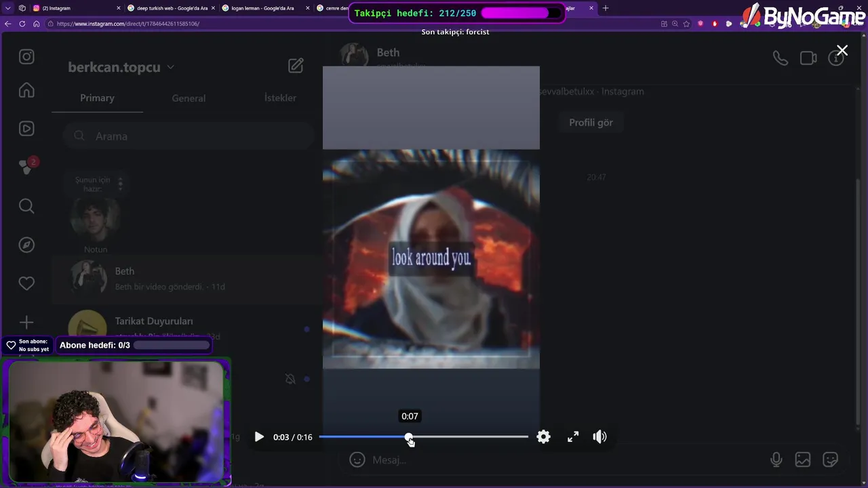The image size is (868, 488).
Task: Click the Instagram logo in the sidebar
Action: tap(26, 57)
